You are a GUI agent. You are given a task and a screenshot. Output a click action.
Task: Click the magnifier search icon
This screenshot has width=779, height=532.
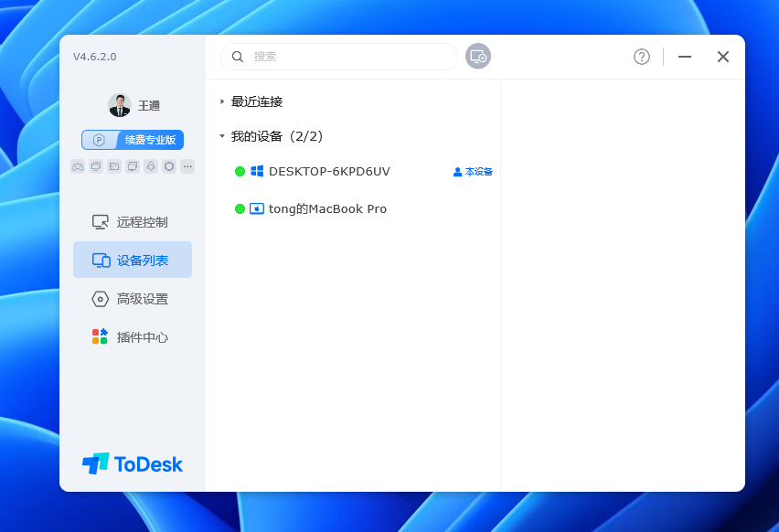238,57
